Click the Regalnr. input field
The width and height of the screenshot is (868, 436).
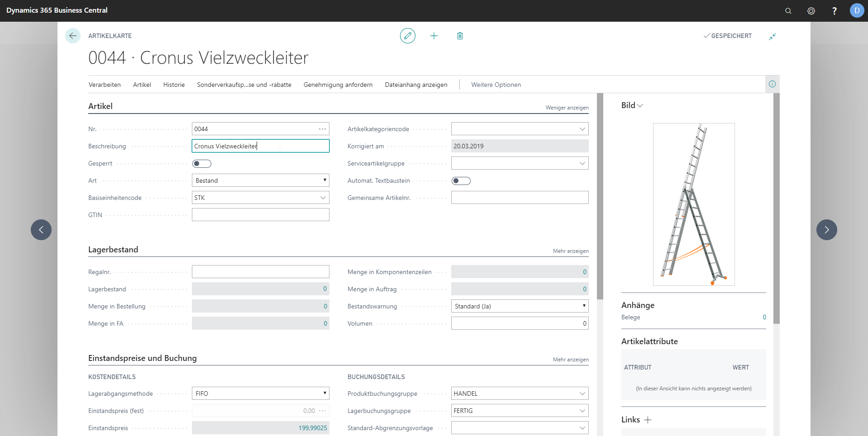(261, 272)
